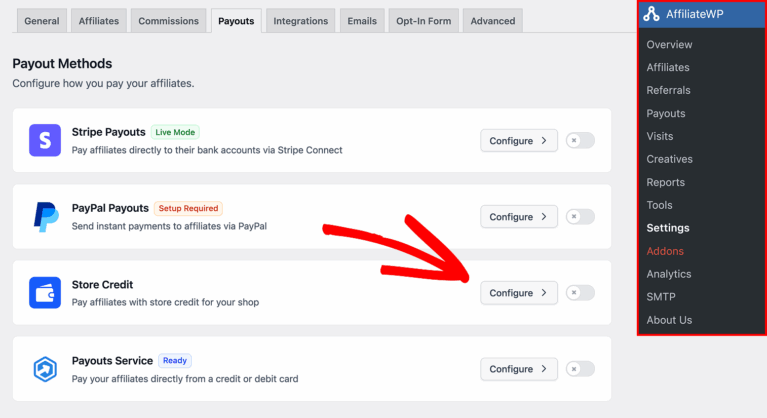This screenshot has width=767, height=418.
Task: Click Configure button for Payouts Service
Action: click(x=519, y=369)
